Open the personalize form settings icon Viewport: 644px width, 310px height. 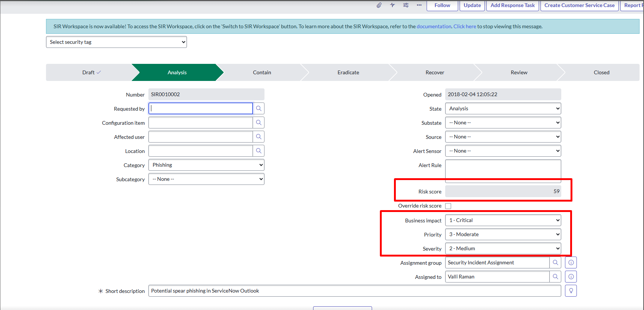click(406, 5)
